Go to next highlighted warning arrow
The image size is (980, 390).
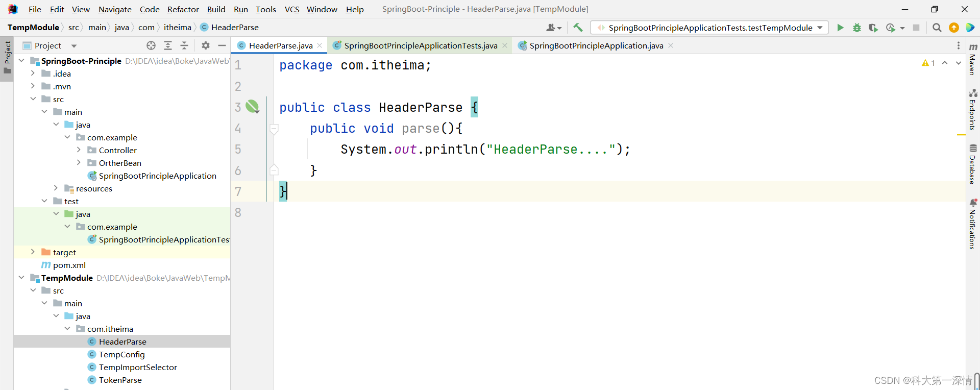[x=959, y=63]
